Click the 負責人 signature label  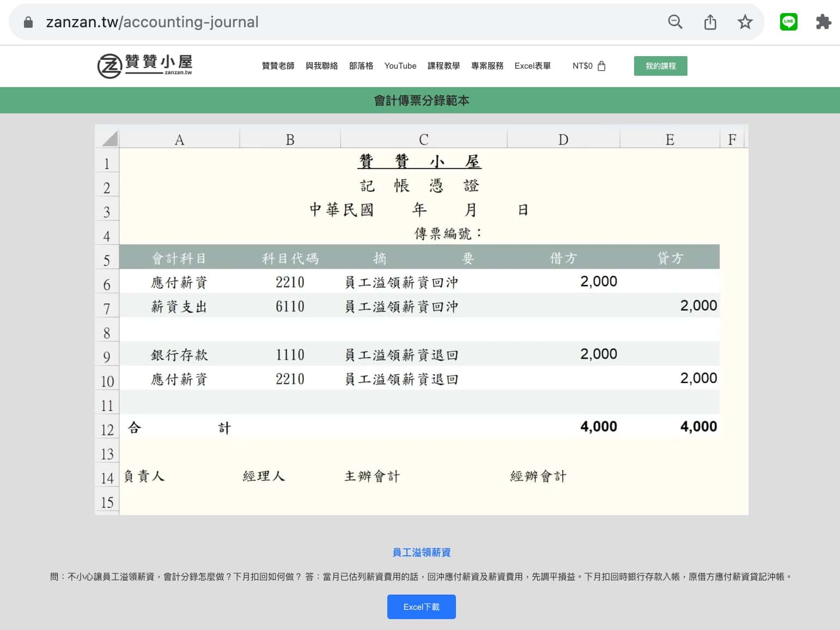click(x=144, y=476)
